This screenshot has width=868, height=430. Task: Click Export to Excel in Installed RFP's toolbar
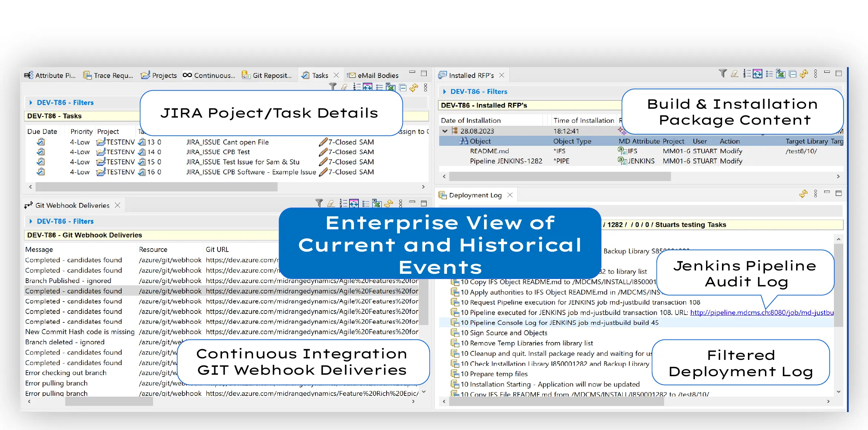pos(781,74)
